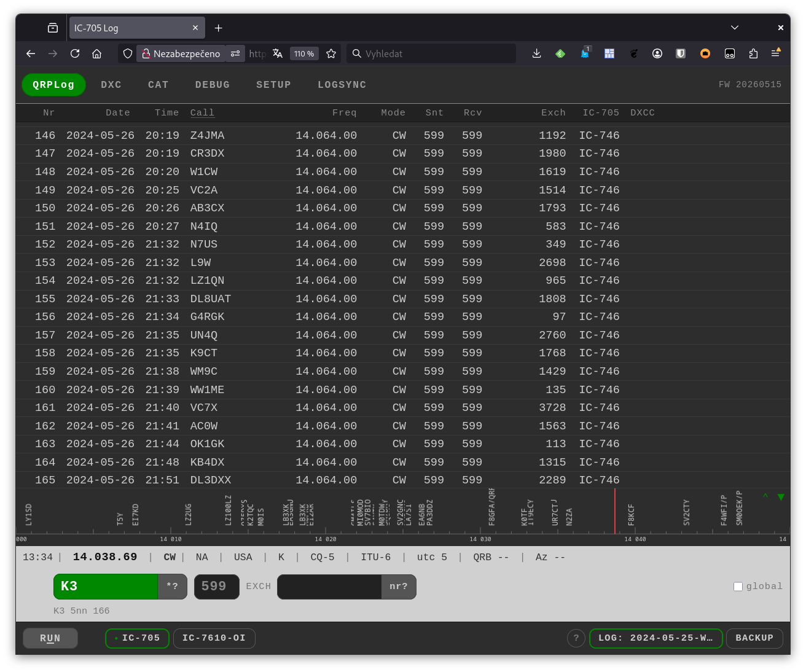Click the LY1SD spot on the bandmap
The width and height of the screenshot is (806, 672).
point(28,515)
